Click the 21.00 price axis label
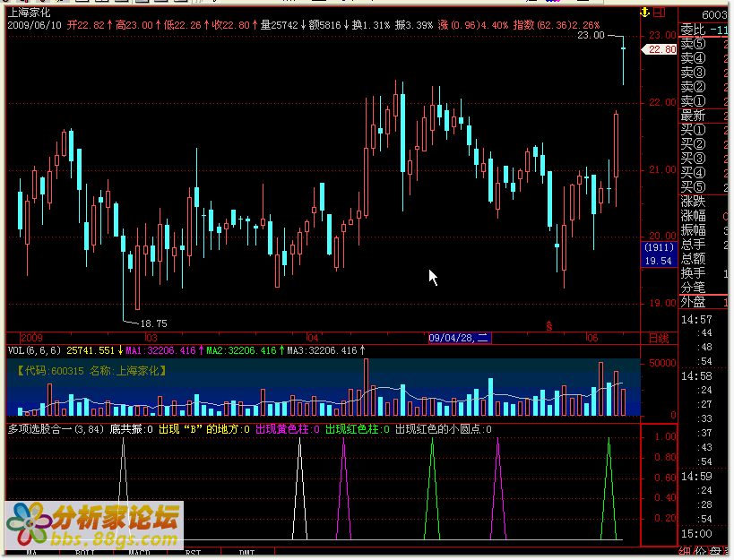Screen dimensions: 734x560 (x=662, y=169)
